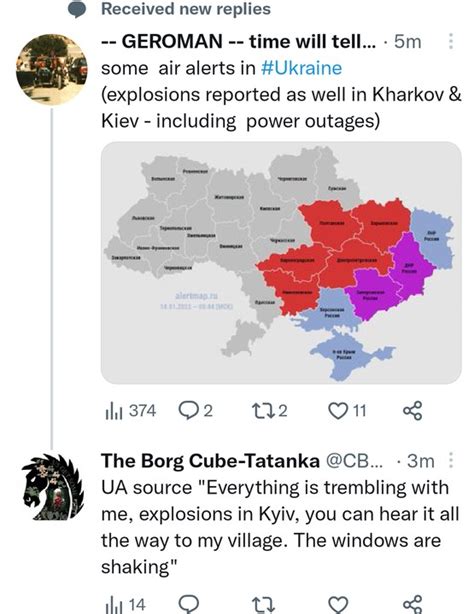Open GEROMAN display name profile
This screenshot has height=614, width=474.
click(238, 42)
